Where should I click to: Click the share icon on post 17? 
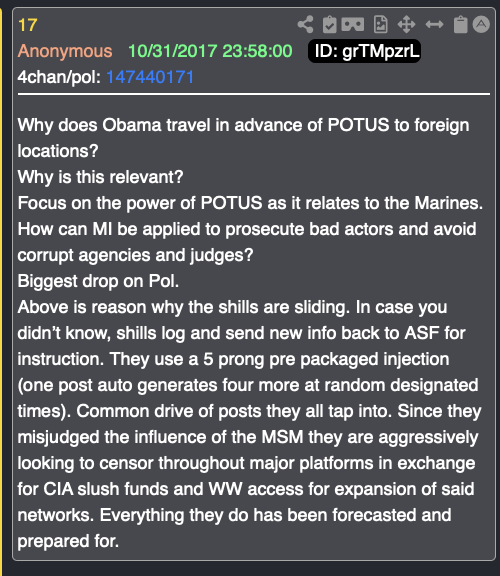coord(305,25)
